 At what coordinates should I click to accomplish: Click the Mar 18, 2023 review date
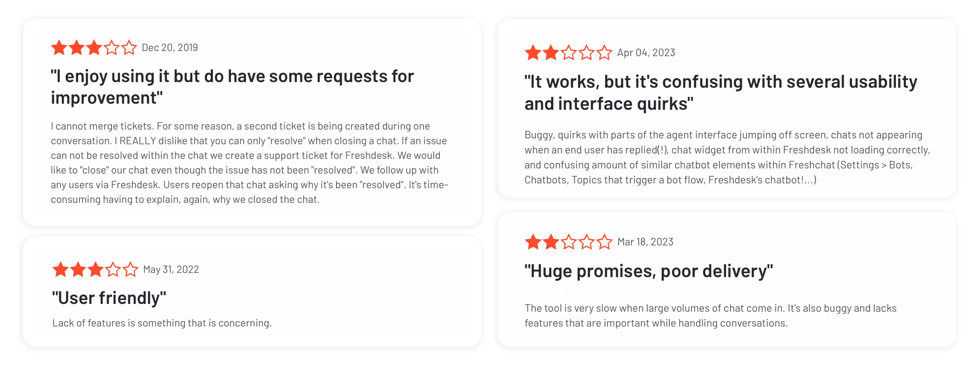(x=645, y=242)
